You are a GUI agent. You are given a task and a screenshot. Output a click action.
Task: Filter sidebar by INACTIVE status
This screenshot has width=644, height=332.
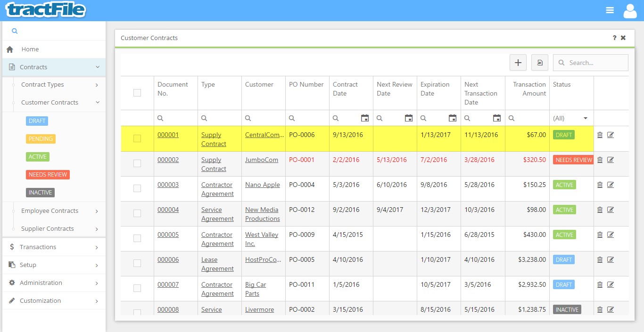(x=40, y=193)
